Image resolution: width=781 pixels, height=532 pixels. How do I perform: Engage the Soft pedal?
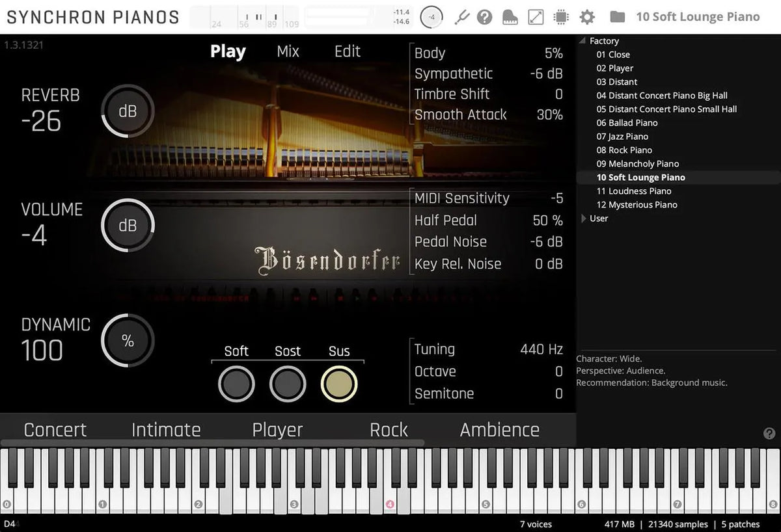(236, 383)
